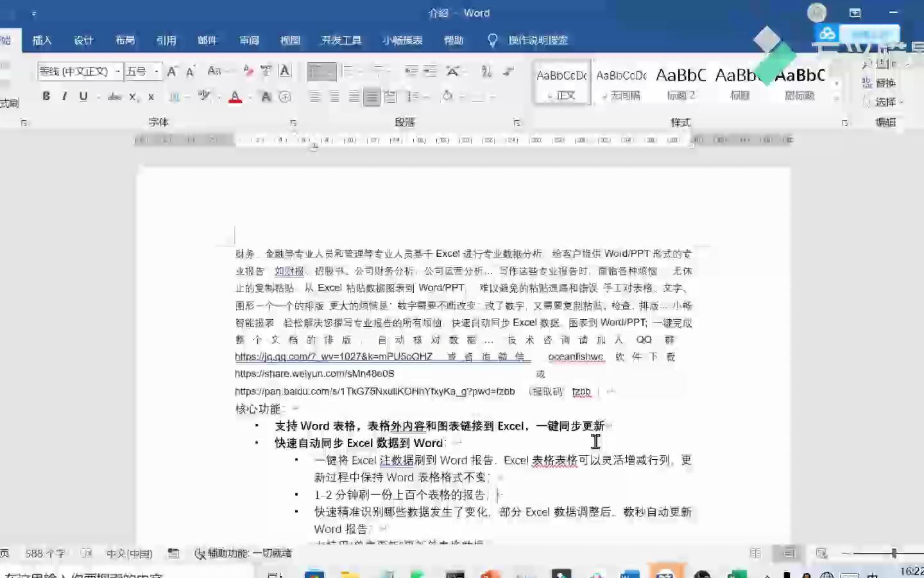Center the paragraph text

click(x=334, y=97)
